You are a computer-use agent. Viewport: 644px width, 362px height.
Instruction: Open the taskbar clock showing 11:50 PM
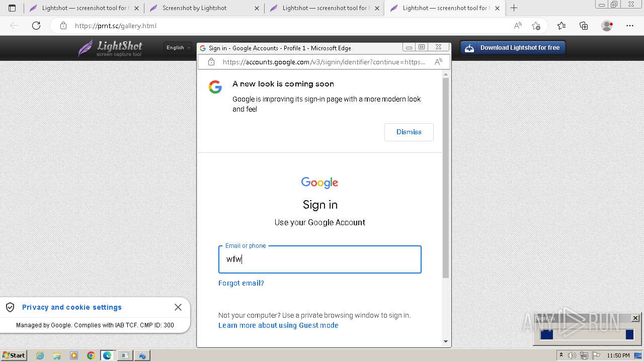click(x=618, y=355)
